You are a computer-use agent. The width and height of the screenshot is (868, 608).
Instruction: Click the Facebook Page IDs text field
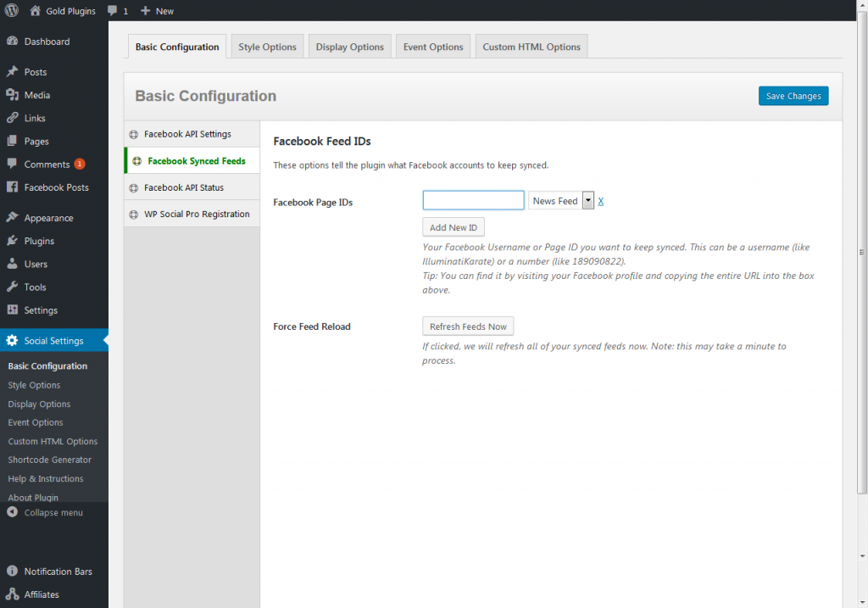473,200
